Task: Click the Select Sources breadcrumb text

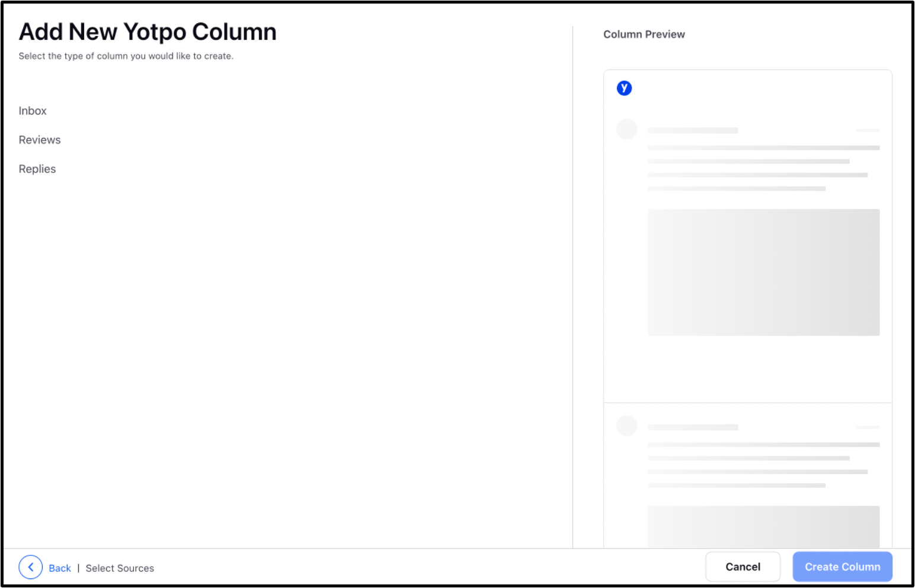Action: [x=120, y=568]
